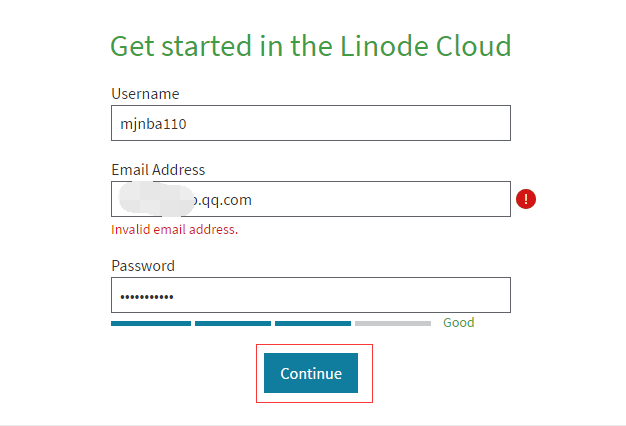Click the second password strength bar segment
The image size is (626, 426).
(x=232, y=323)
